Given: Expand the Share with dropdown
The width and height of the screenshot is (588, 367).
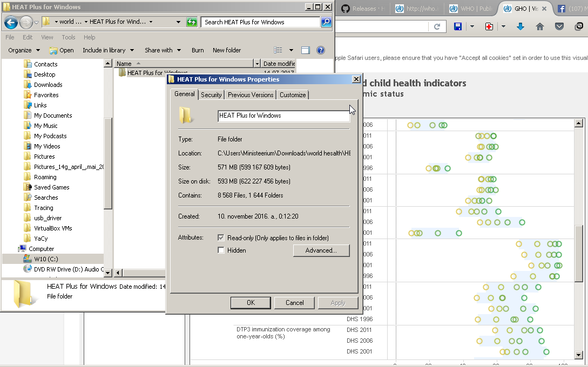Looking at the screenshot, I should pyautogui.click(x=163, y=50).
